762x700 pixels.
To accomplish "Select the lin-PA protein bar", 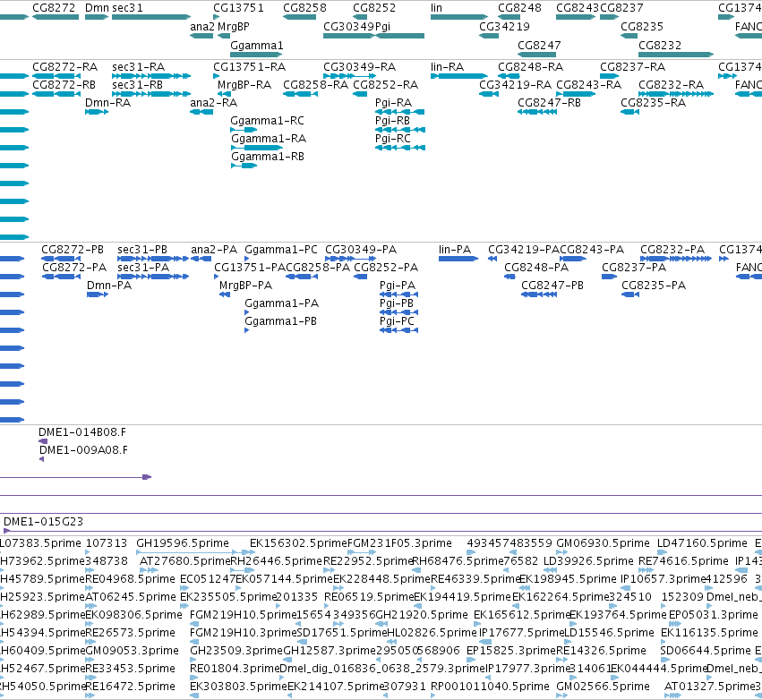I will (x=458, y=259).
